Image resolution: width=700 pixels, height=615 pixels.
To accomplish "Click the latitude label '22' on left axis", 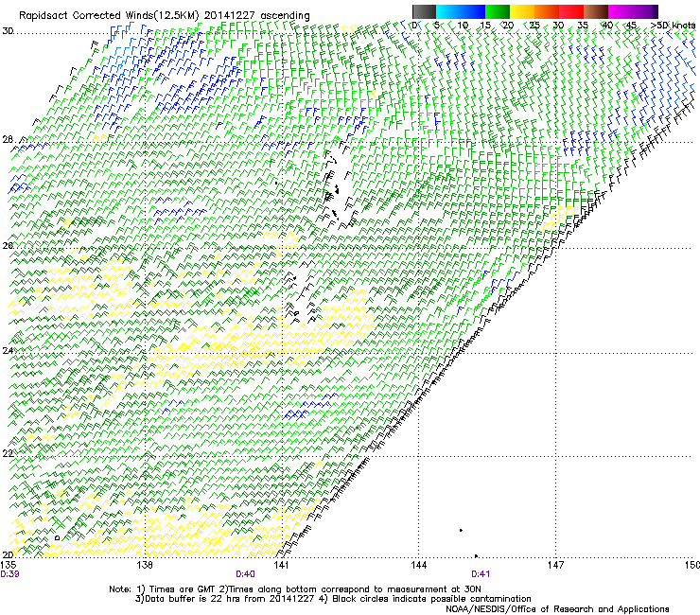I will 8,453.
